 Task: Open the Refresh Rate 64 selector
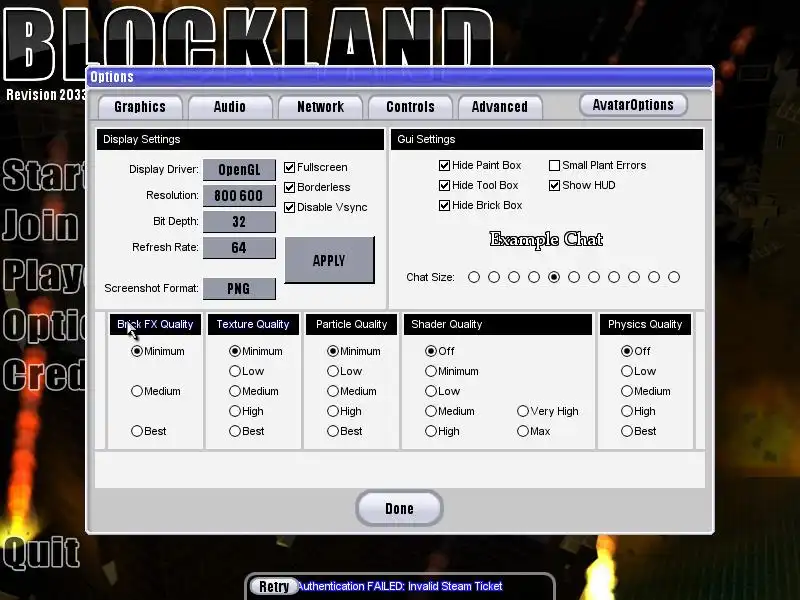[239, 248]
